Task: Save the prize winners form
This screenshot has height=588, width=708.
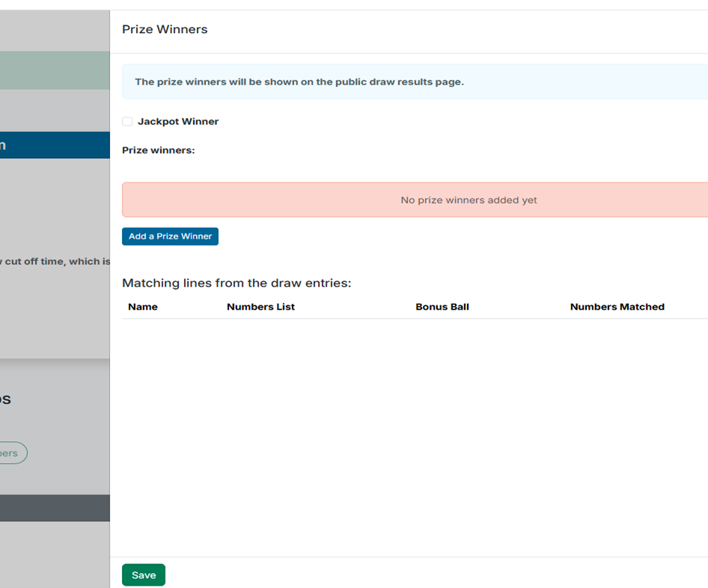Action: point(144,575)
